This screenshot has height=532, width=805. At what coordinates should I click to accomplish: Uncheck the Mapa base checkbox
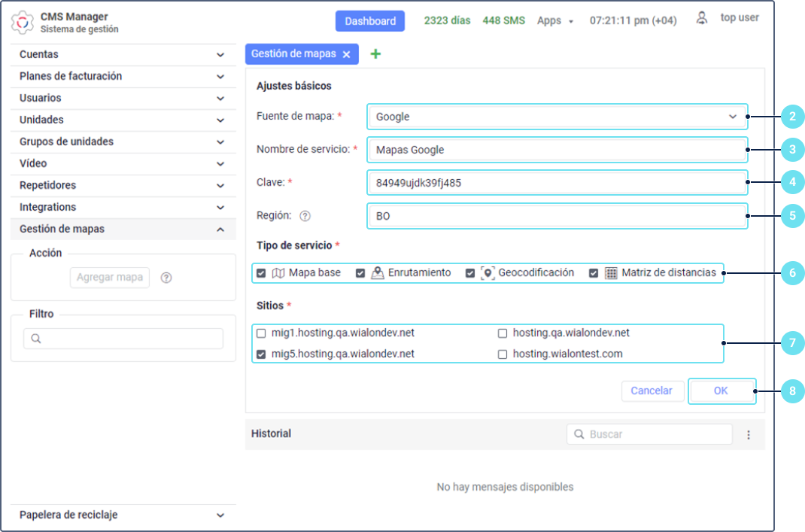(x=261, y=273)
